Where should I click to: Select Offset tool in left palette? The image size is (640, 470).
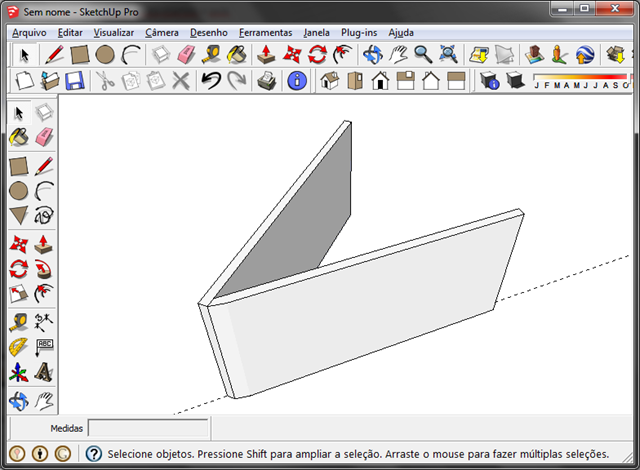[x=44, y=294]
